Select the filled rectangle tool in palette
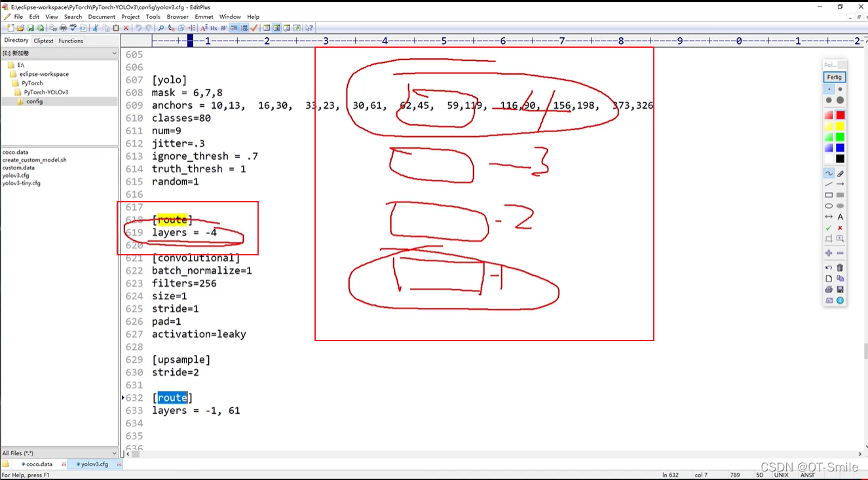This screenshot has height=480, width=868. point(840,195)
